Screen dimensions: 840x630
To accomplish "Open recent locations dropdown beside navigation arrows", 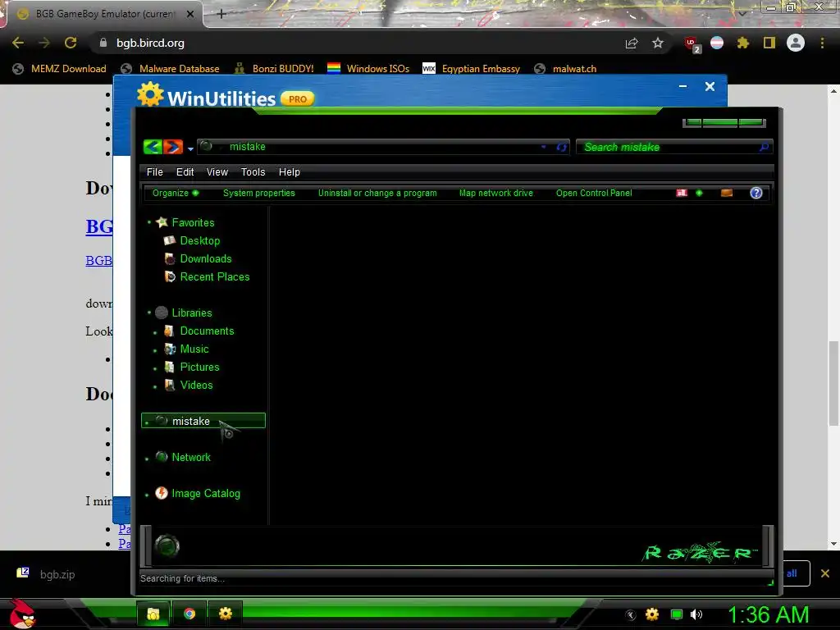I will 190,148.
